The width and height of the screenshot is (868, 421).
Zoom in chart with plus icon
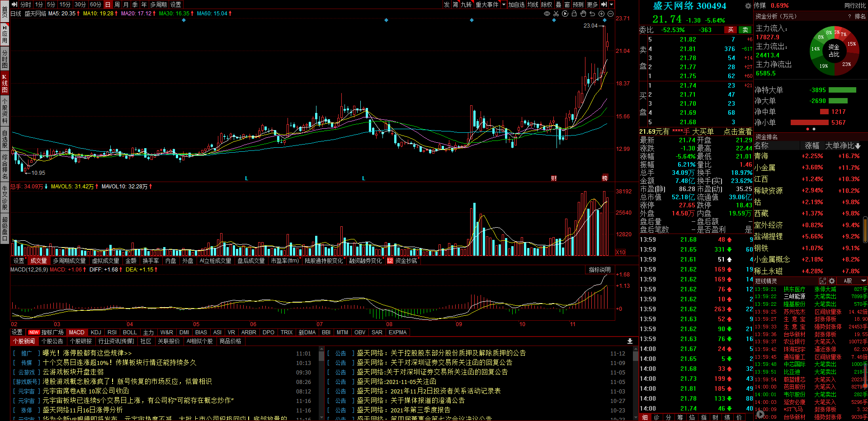(x=601, y=14)
